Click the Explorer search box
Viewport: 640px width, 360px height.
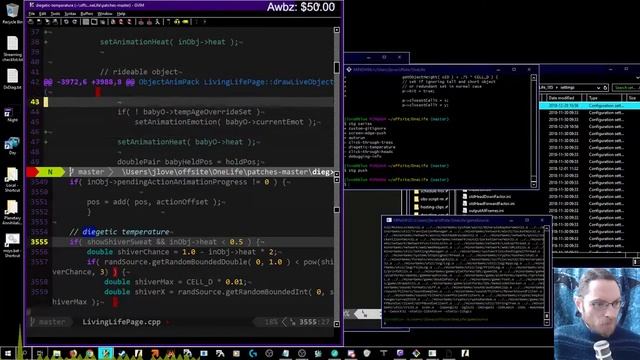point(625,88)
